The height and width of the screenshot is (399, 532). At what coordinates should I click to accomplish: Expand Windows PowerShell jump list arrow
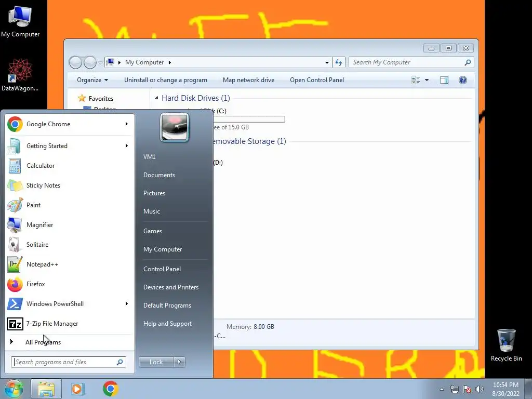point(127,303)
